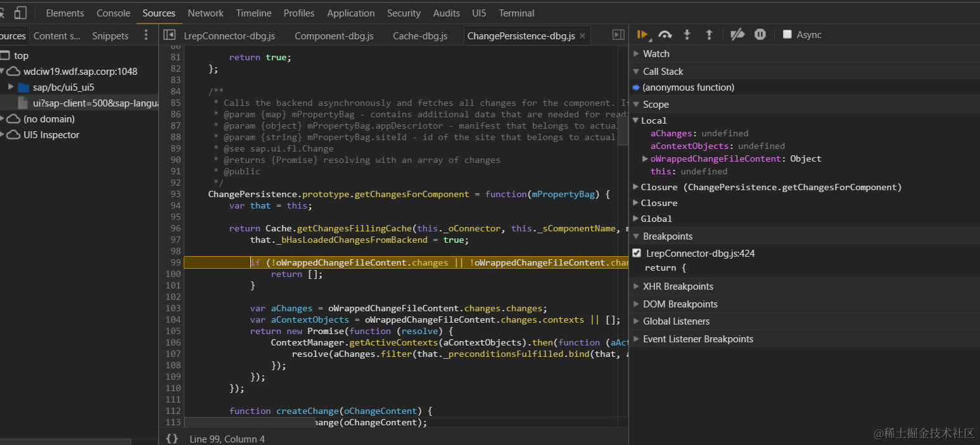Enable the Async checkbox
The height and width of the screenshot is (445, 980).
click(x=787, y=35)
